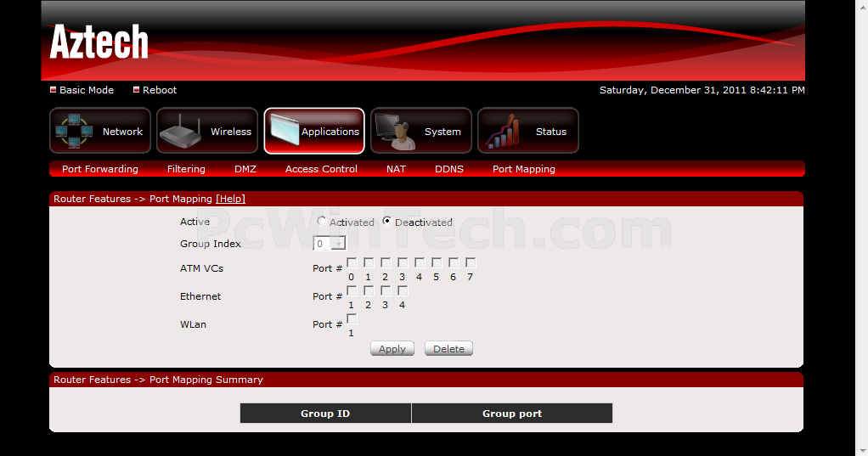Screen dimensions: 868x456
Task: Check ATM VCs port 5 checkbox
Action: (437, 262)
